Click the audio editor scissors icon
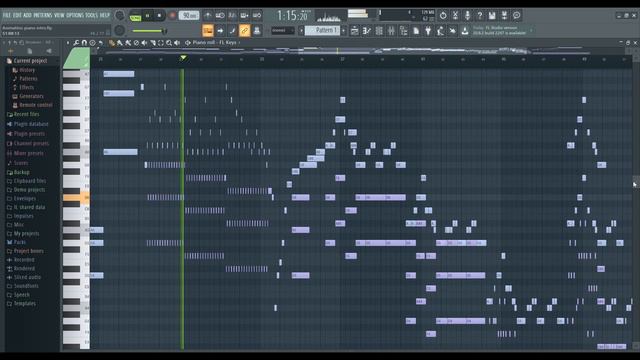Image resolution: width=640 pixels, height=360 pixels. (455, 16)
